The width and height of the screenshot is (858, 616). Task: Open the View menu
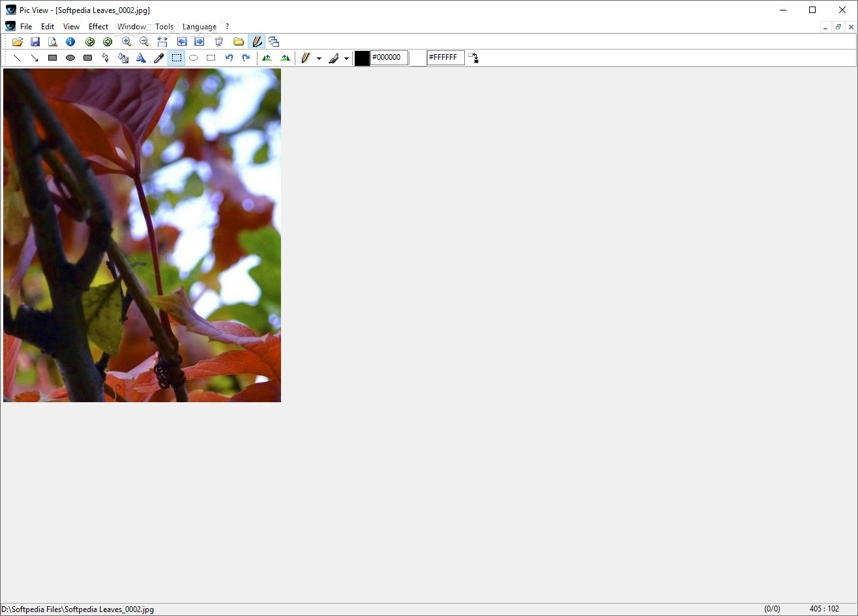point(71,27)
